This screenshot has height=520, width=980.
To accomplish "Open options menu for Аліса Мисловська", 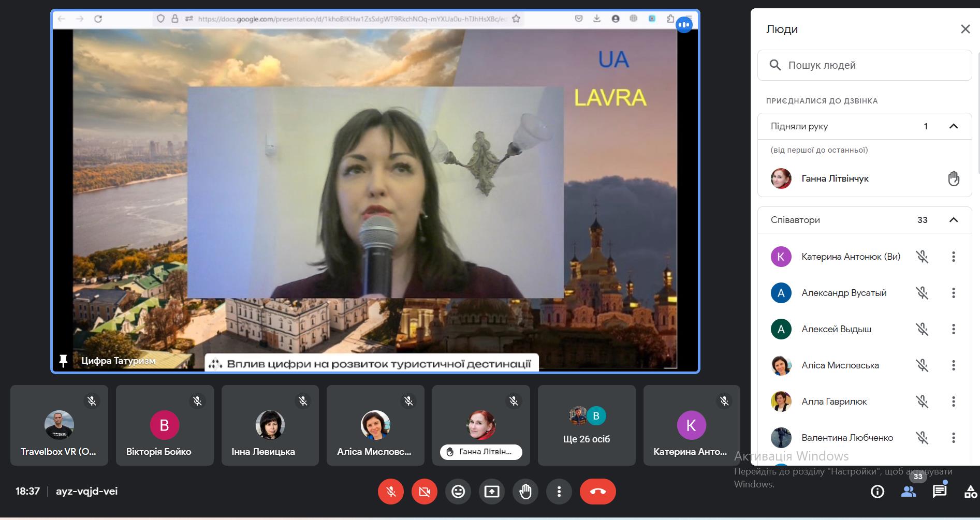I will click(953, 365).
